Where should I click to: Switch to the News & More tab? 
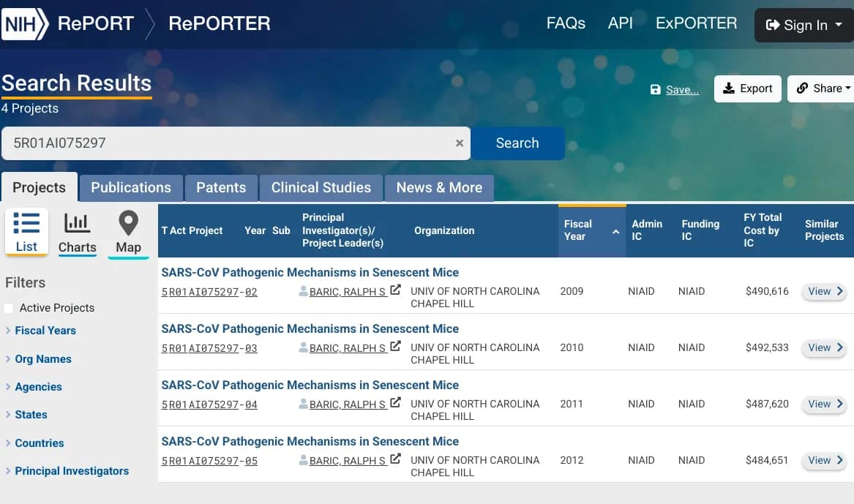point(439,187)
